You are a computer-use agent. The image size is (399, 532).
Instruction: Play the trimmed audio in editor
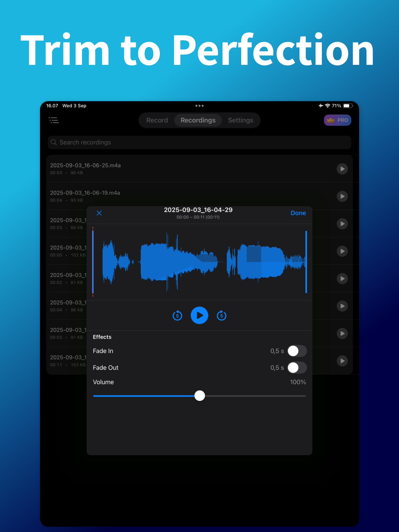tap(199, 315)
